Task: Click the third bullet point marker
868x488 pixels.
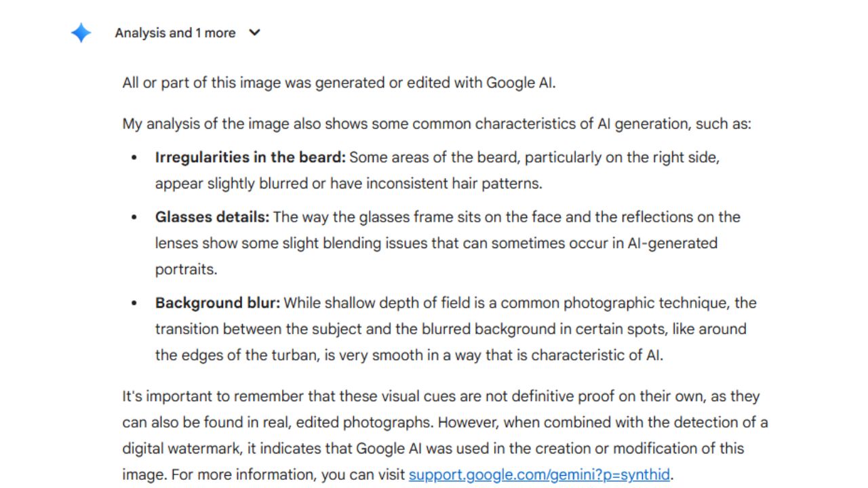Action: click(133, 303)
